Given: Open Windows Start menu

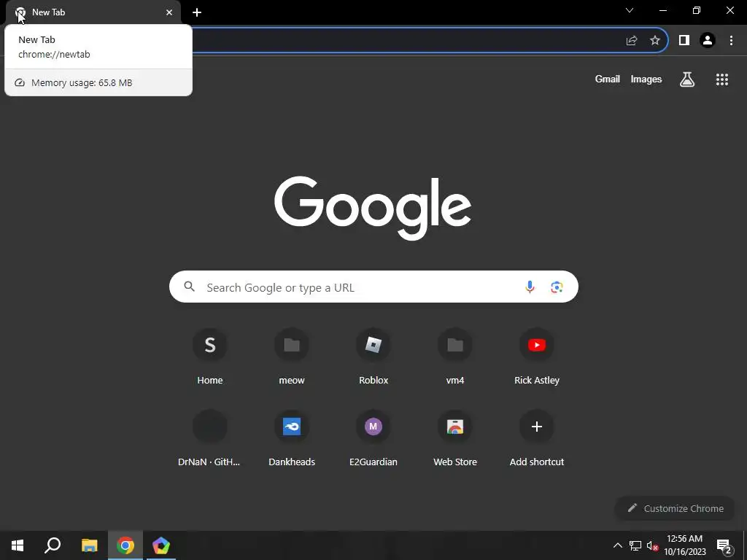Looking at the screenshot, I should point(18,545).
